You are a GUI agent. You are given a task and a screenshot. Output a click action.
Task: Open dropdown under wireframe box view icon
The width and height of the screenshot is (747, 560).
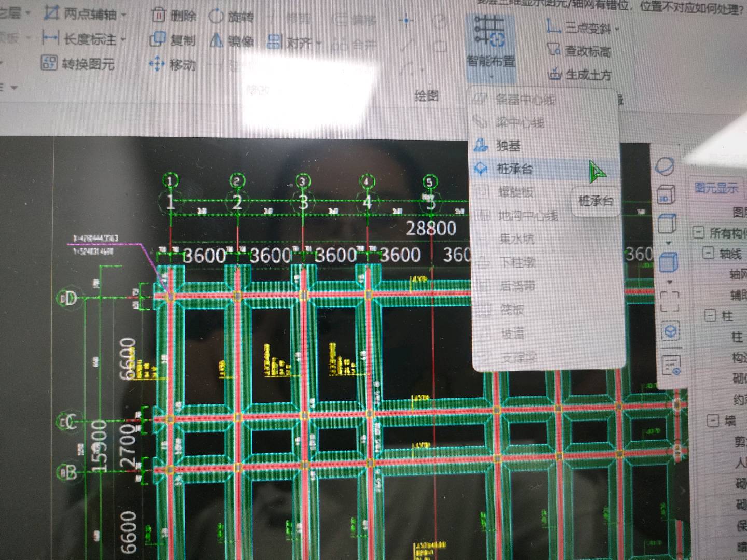[x=668, y=243]
